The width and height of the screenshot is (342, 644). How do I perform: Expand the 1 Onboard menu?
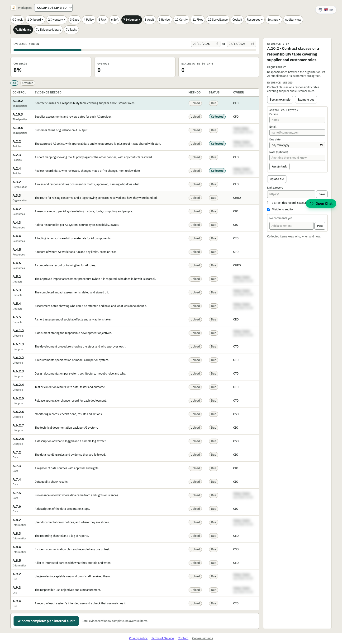coord(35,20)
